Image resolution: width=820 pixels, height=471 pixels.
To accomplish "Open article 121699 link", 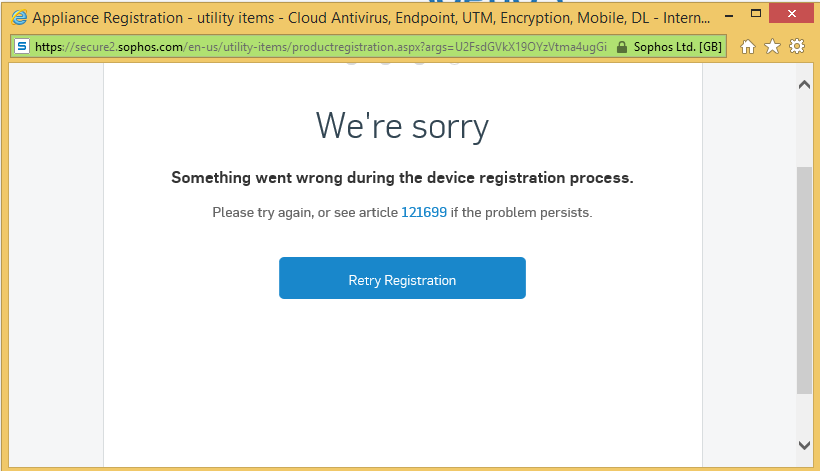I will 424,212.
